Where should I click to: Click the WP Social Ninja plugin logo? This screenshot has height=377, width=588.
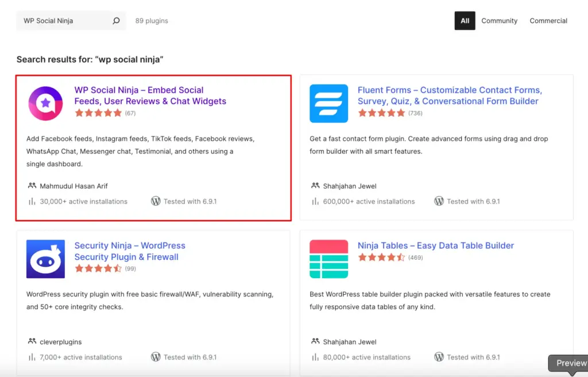click(45, 103)
